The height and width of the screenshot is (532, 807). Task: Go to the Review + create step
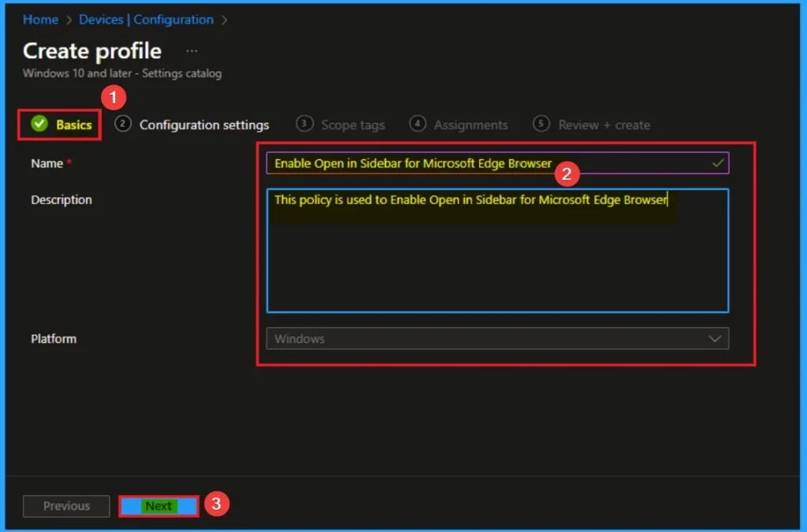(x=592, y=125)
